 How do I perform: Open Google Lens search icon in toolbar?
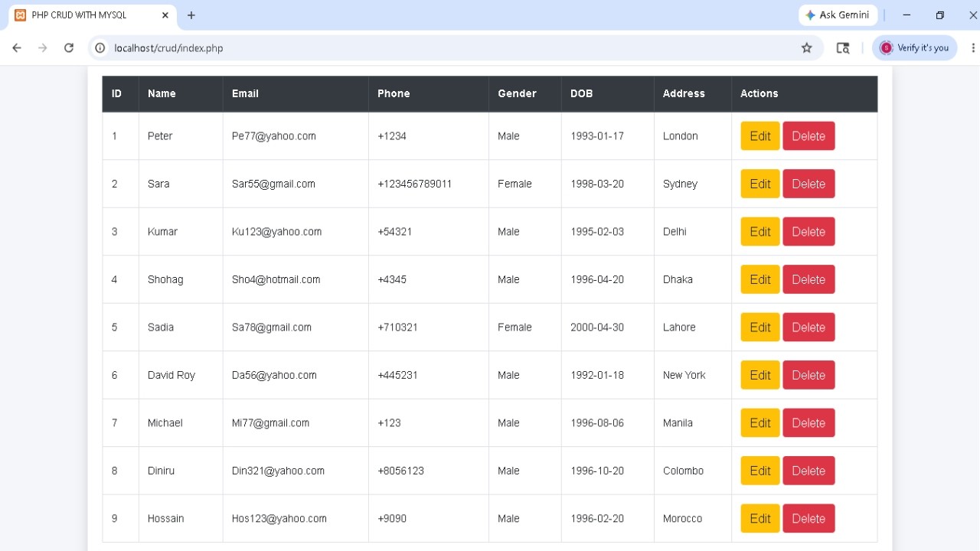[843, 47]
